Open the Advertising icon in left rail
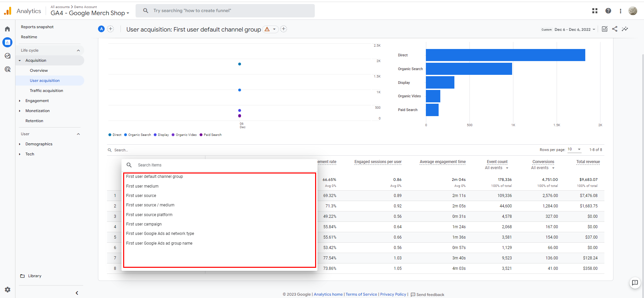Image resolution: width=644 pixels, height=298 pixels. coord(7,69)
